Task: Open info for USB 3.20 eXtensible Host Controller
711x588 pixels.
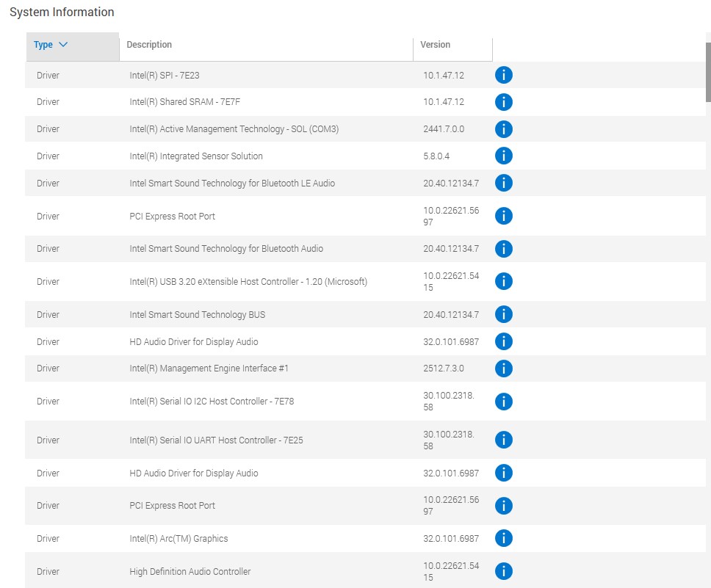Action: [503, 281]
